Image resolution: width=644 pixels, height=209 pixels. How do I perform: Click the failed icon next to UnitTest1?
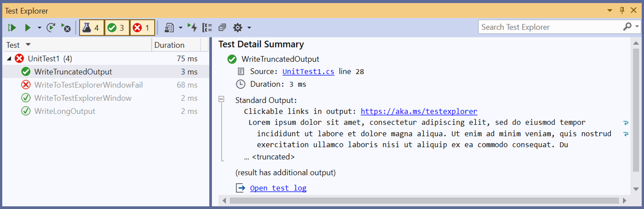click(19, 59)
